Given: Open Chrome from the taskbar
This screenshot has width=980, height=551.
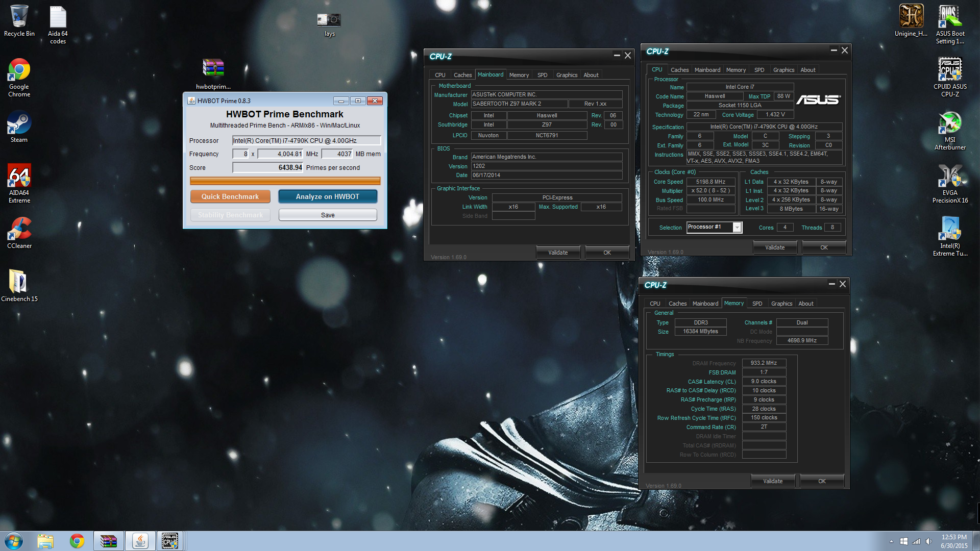Looking at the screenshot, I should 77,541.
